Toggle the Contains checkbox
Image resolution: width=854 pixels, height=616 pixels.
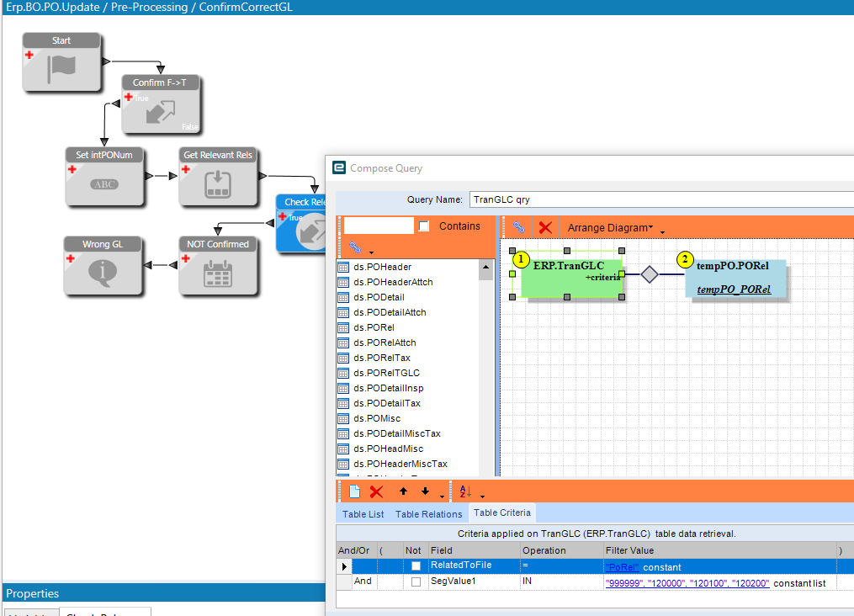pyautogui.click(x=424, y=226)
